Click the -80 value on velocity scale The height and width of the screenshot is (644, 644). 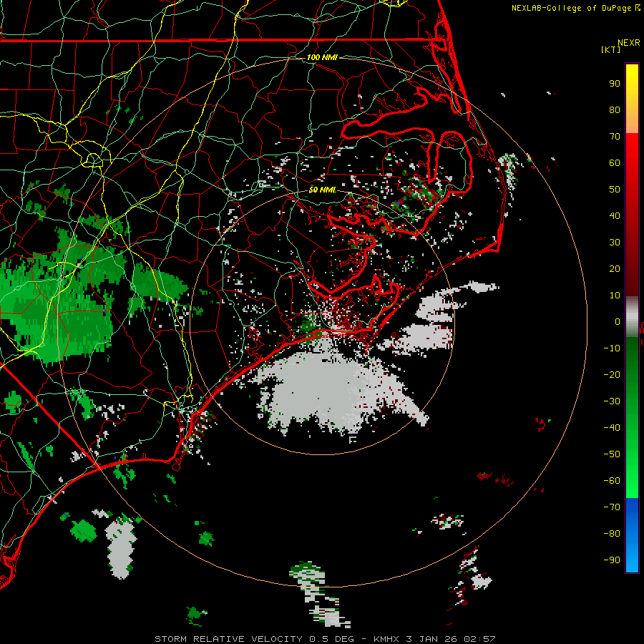point(612,534)
